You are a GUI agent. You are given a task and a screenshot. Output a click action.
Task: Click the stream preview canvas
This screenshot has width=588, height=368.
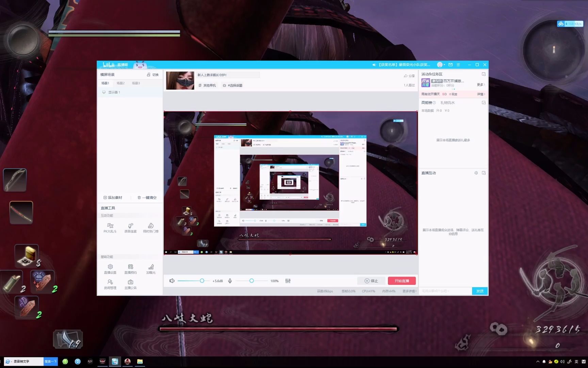(x=291, y=183)
